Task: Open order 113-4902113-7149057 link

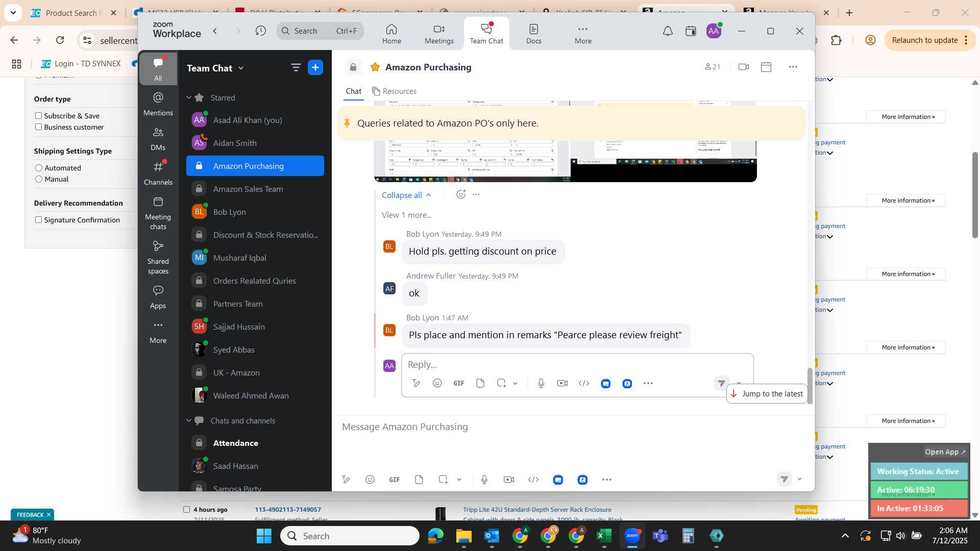Action: 288,509
